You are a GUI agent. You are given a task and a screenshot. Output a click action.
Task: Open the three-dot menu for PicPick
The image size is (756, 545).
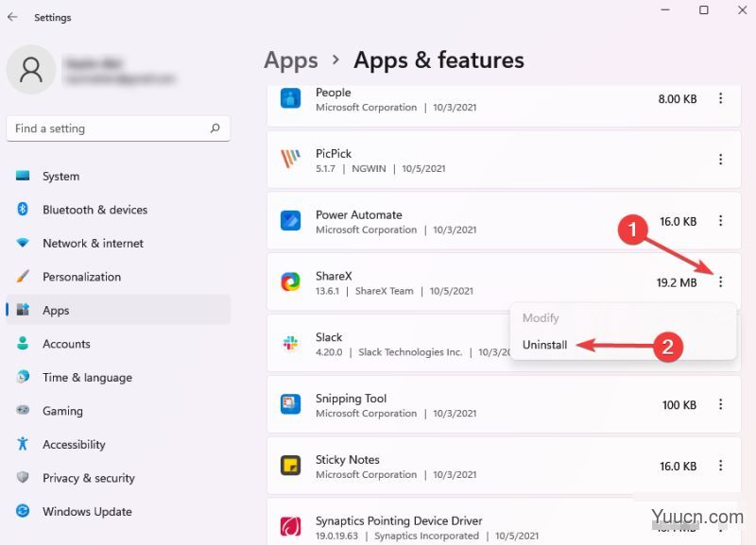(x=720, y=159)
